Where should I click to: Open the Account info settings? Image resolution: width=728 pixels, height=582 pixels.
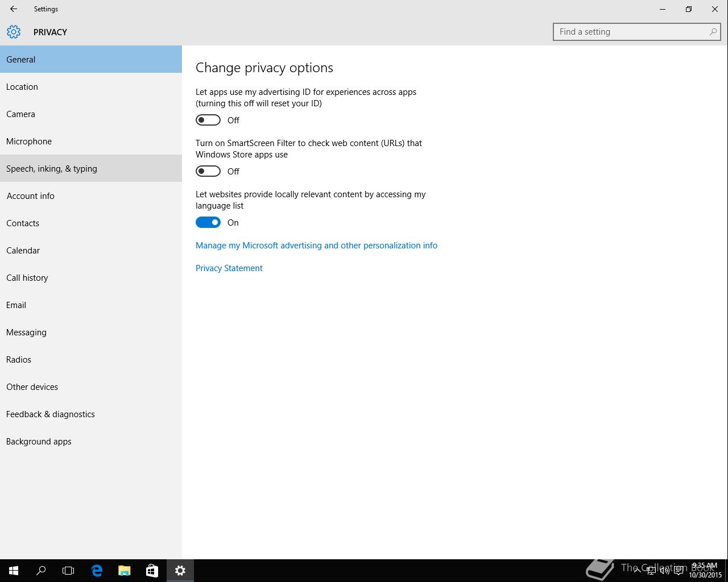[x=91, y=196]
